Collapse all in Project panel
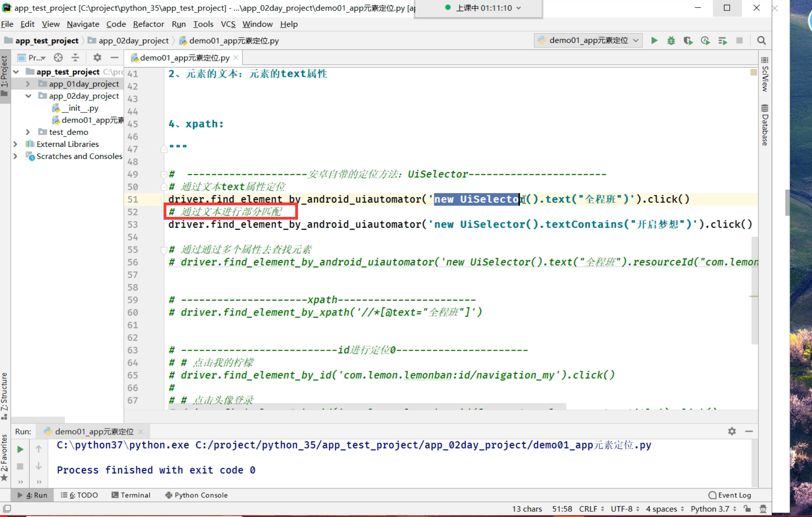The image size is (812, 517). click(75, 58)
